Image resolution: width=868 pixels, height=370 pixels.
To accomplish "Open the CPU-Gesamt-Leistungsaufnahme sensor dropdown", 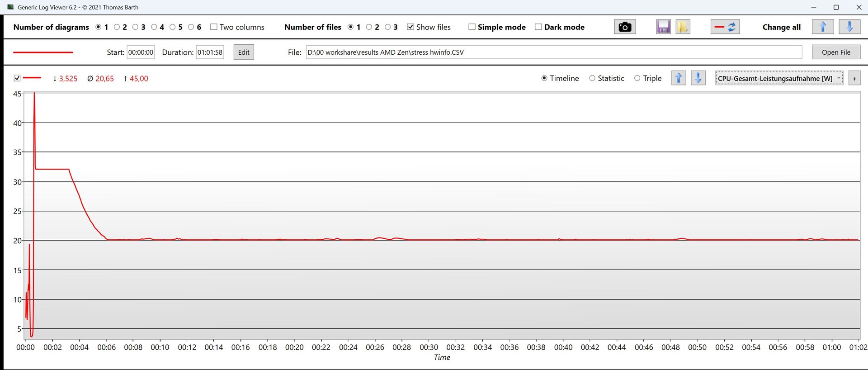I will [x=778, y=78].
